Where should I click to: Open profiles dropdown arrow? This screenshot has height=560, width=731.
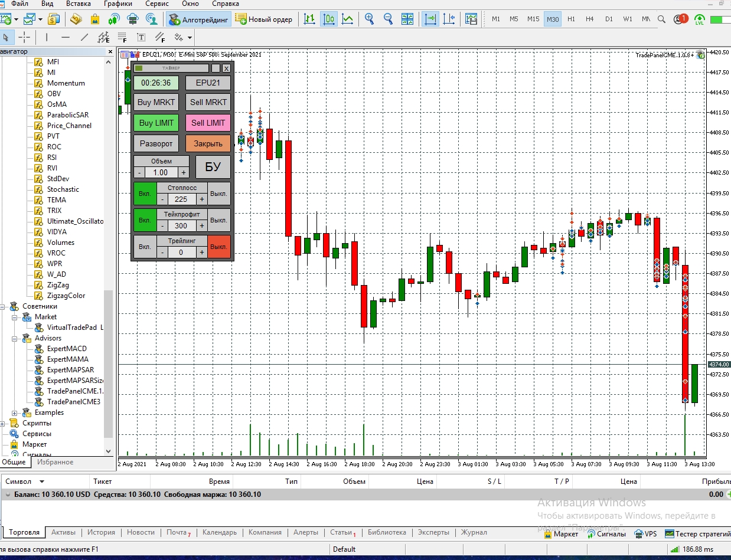tap(40, 19)
